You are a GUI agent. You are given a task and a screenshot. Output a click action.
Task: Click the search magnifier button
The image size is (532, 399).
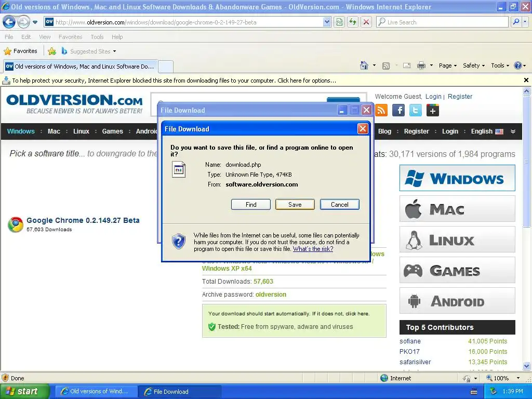516,22
